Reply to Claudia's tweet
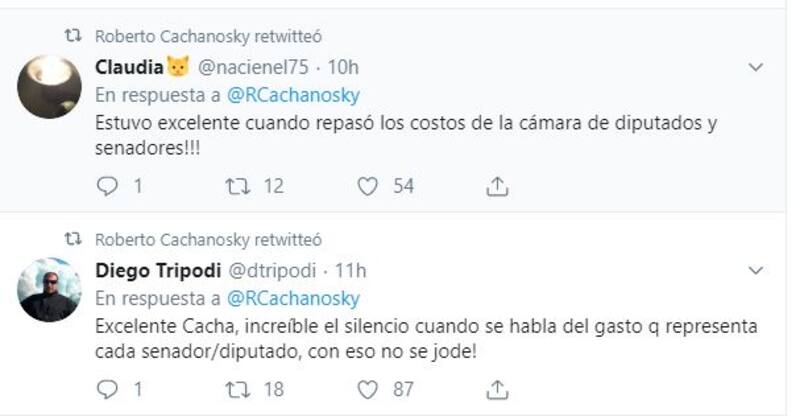 (109, 185)
